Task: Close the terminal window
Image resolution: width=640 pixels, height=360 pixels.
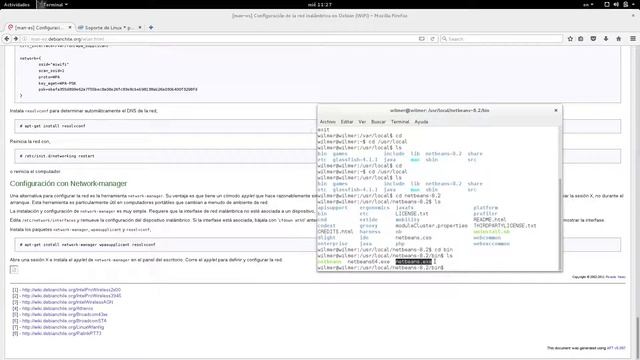Action: 556,110
